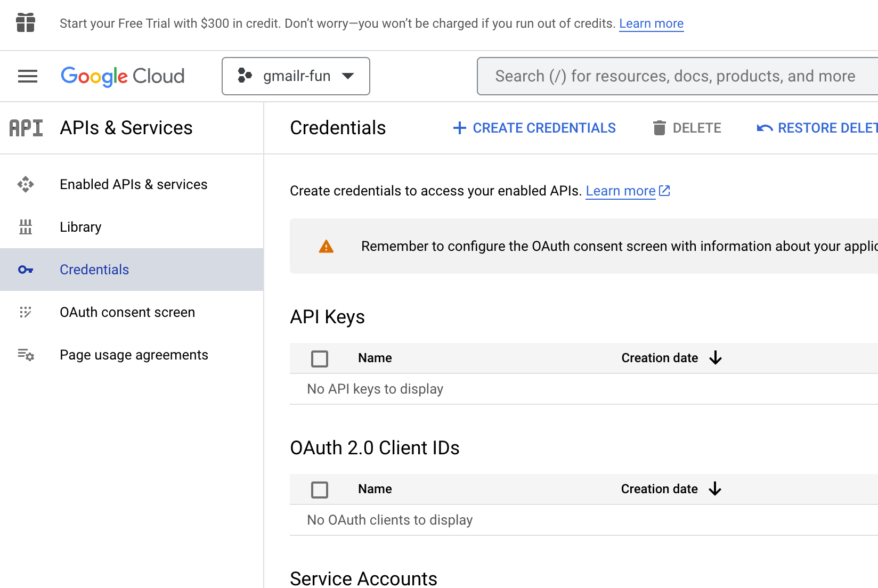Screen dimensions: 878x588
Task: Open the Library via its grid icon
Action: tap(25, 227)
